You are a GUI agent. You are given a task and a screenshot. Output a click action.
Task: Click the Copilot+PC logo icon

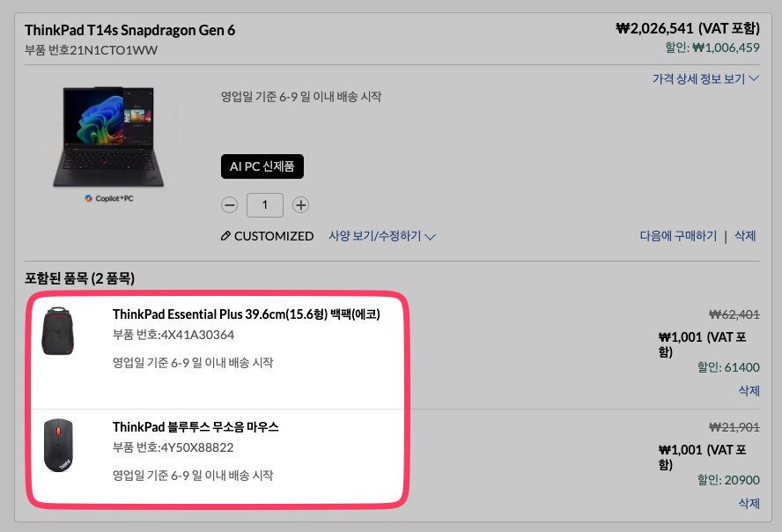point(89,198)
